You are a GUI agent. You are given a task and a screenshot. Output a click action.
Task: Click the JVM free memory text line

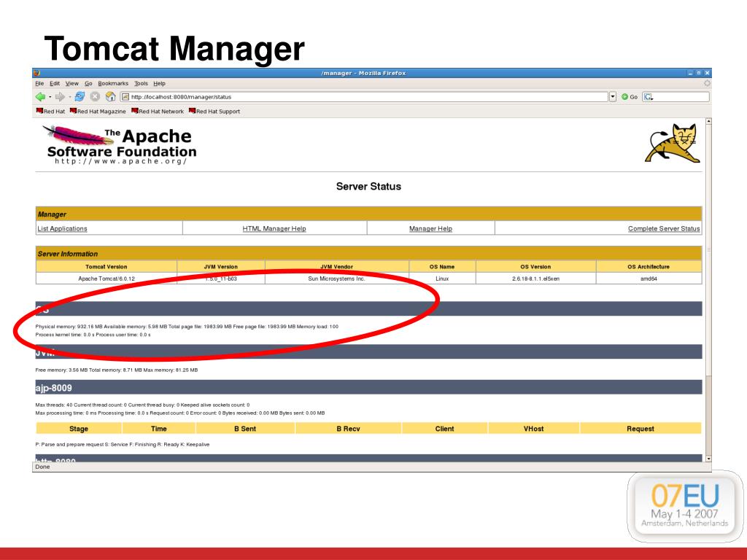click(x=116, y=370)
